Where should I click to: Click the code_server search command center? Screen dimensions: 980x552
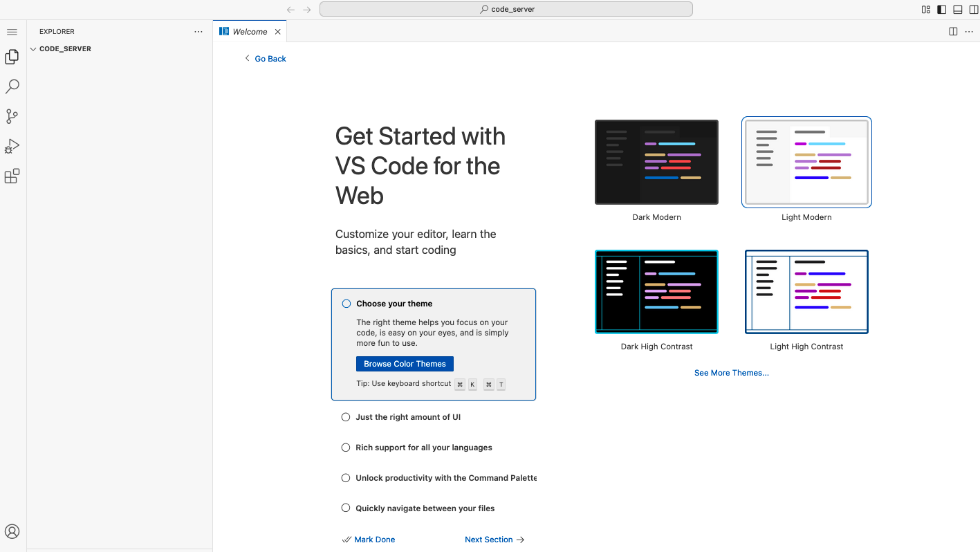click(x=506, y=9)
